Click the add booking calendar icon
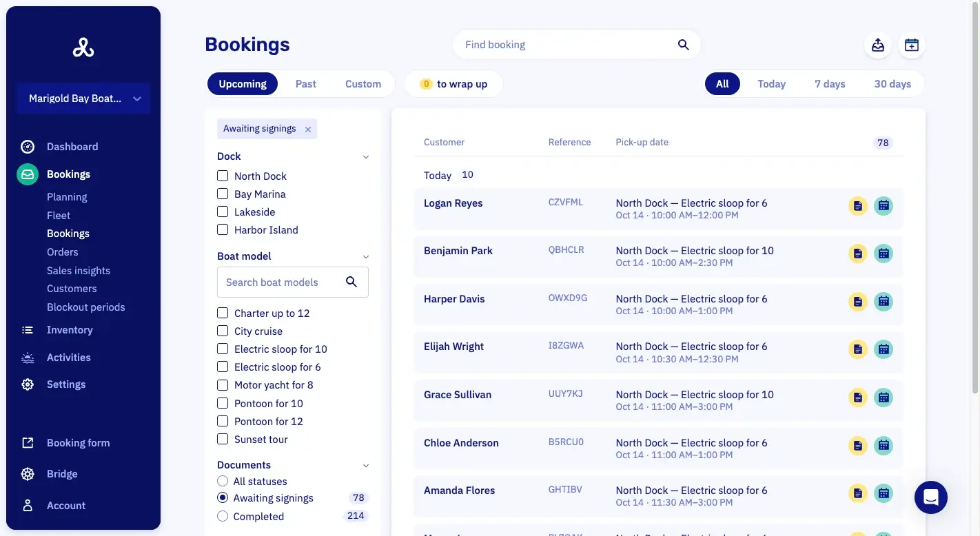 point(912,45)
